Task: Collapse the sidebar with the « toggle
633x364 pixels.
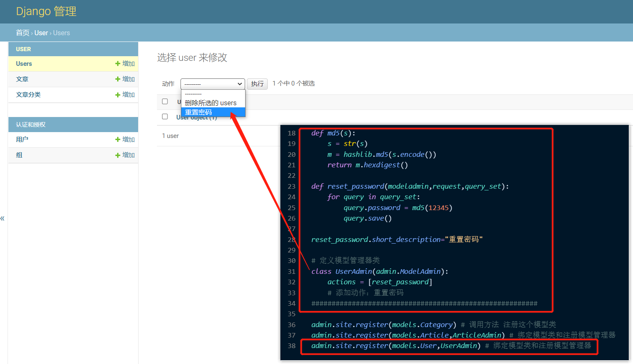Action: [x=3, y=218]
